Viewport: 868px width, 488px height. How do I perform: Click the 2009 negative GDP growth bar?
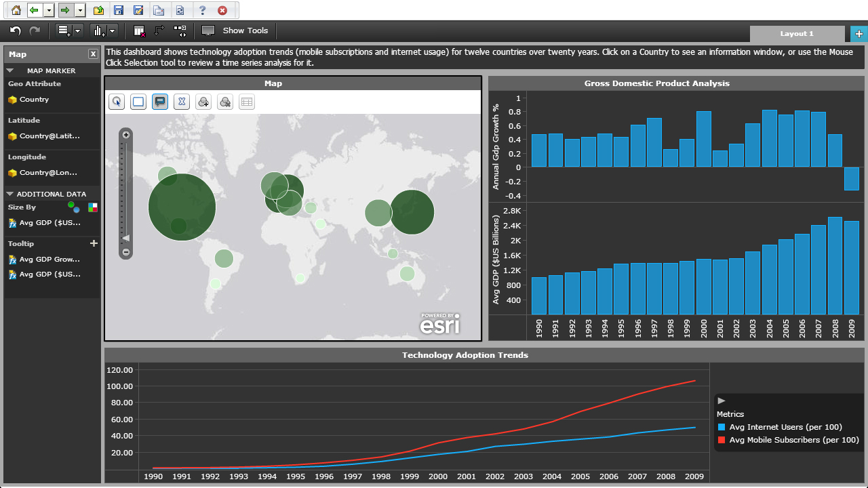point(852,179)
